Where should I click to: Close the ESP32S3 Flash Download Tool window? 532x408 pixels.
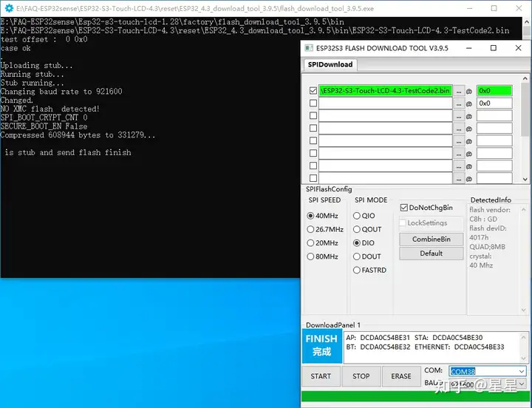click(519, 48)
